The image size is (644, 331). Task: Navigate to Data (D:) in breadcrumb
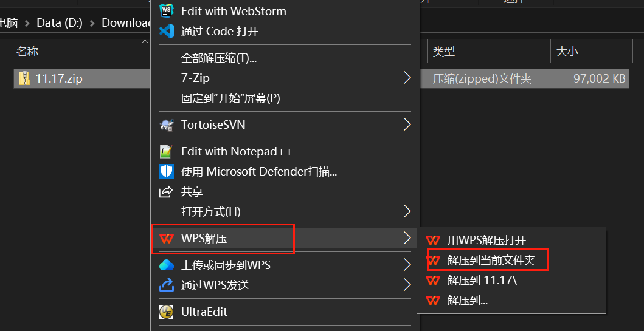[60, 22]
